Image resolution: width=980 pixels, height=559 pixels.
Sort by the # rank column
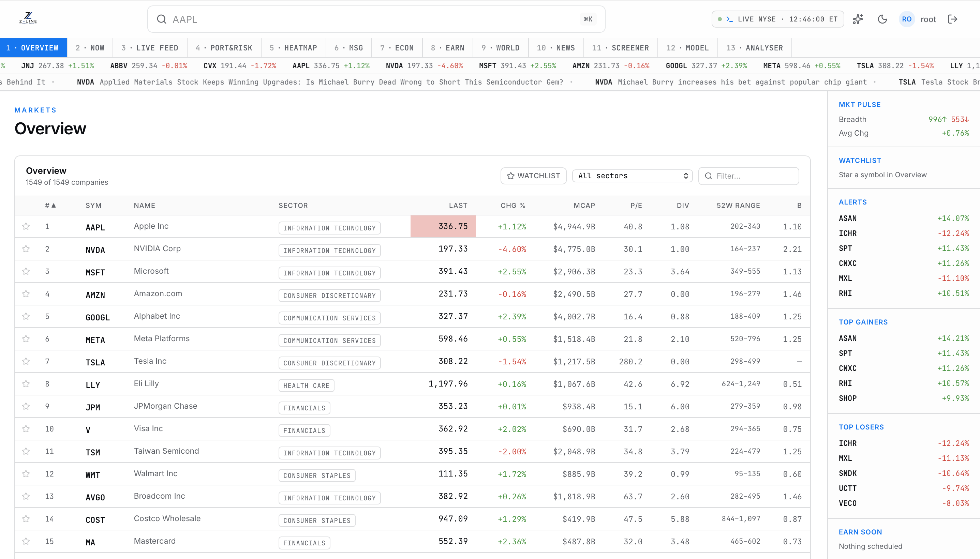(x=50, y=206)
